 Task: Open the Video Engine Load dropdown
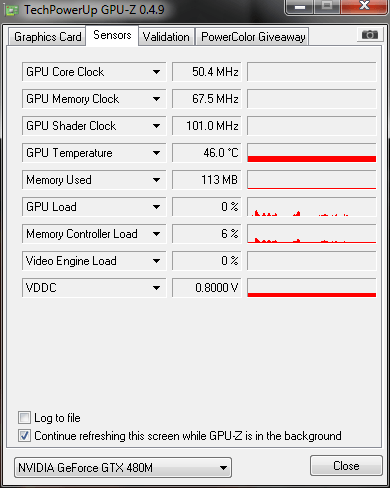156,261
